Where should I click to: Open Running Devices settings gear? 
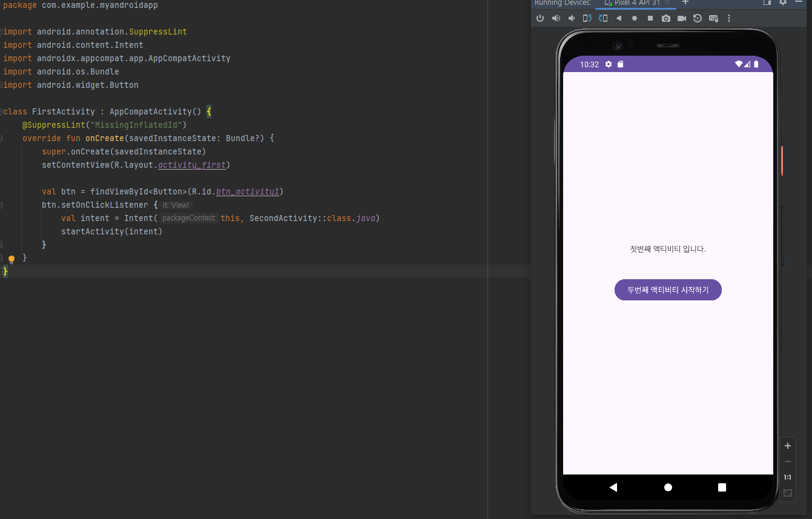783,2
